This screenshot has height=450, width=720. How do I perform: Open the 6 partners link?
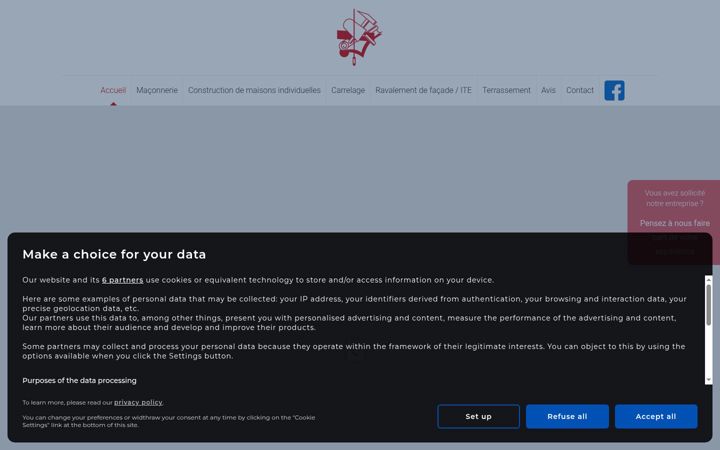[x=123, y=280]
